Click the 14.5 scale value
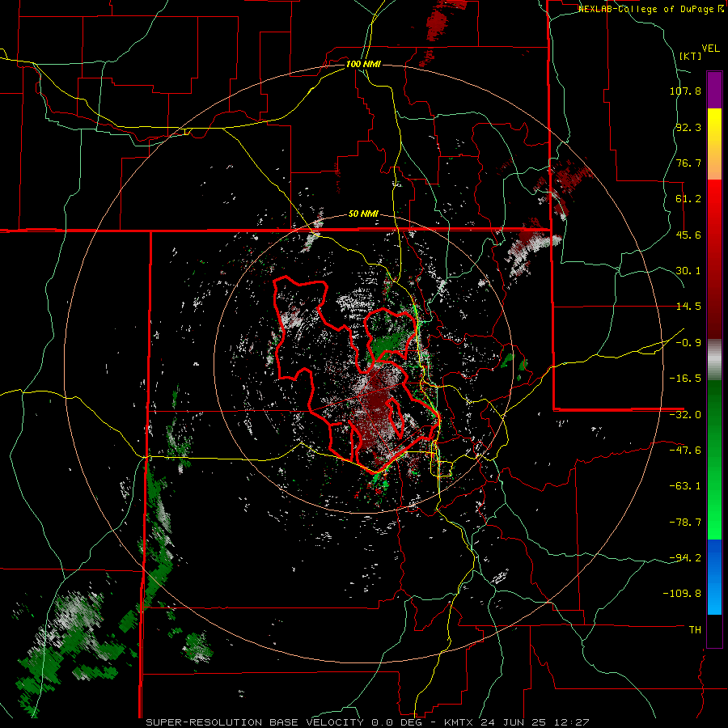Screen dimensions: 728x728 click(x=688, y=307)
